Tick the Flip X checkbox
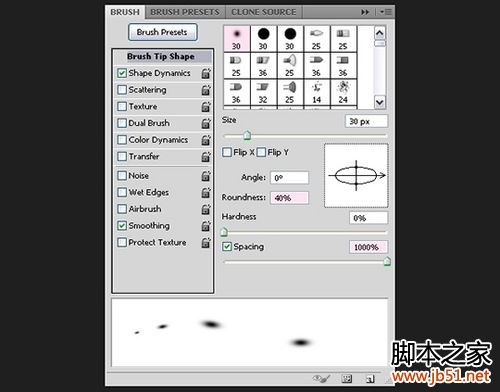The width and height of the screenshot is (500, 392). pyautogui.click(x=227, y=152)
